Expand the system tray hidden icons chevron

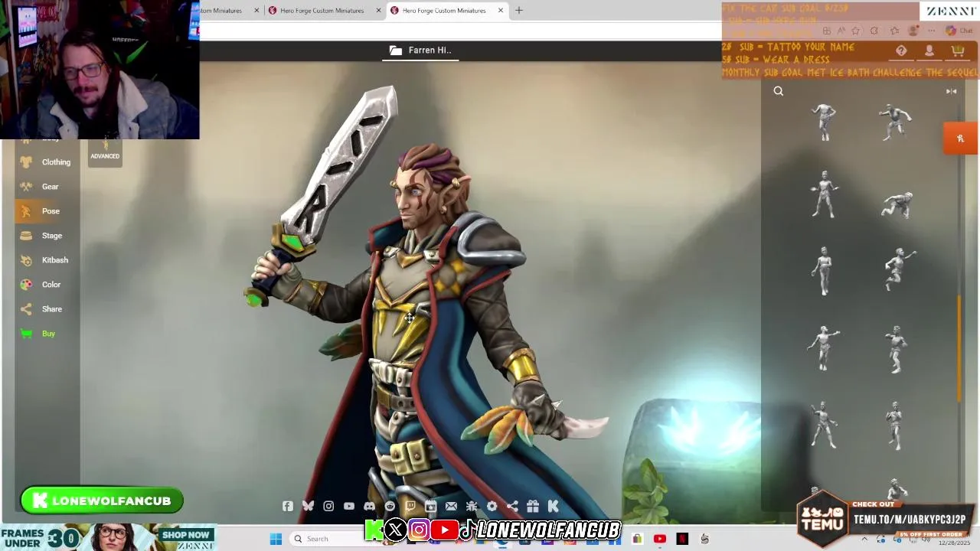pos(864,539)
